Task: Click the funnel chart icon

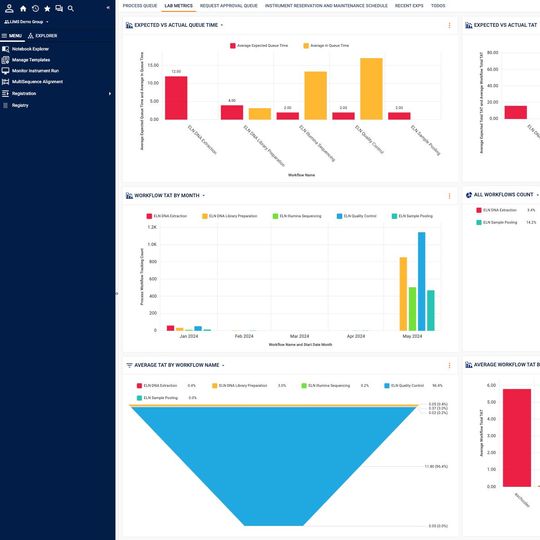Action: coord(129,365)
